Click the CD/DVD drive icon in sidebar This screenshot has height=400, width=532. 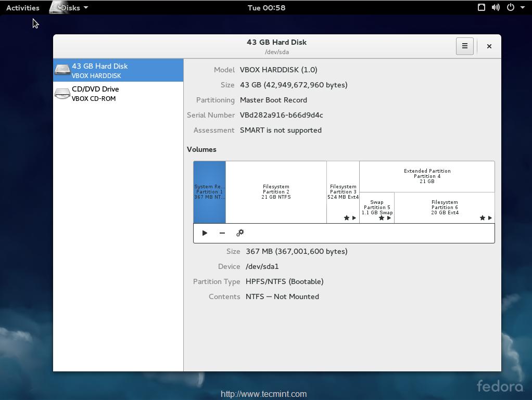(x=62, y=94)
